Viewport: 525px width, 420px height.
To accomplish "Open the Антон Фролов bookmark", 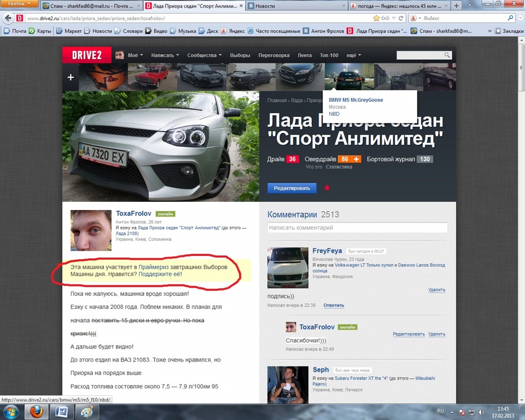I will click(x=323, y=31).
